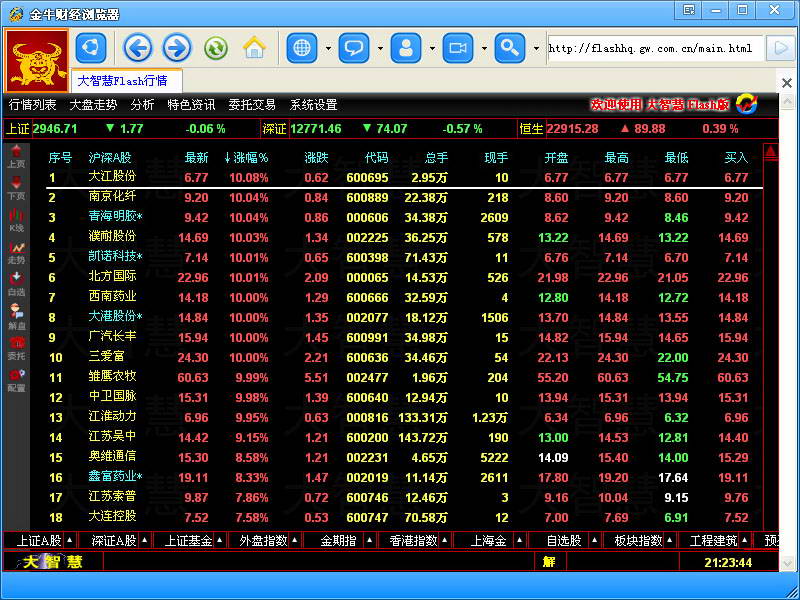Click the golden bull logo

(x=37, y=61)
